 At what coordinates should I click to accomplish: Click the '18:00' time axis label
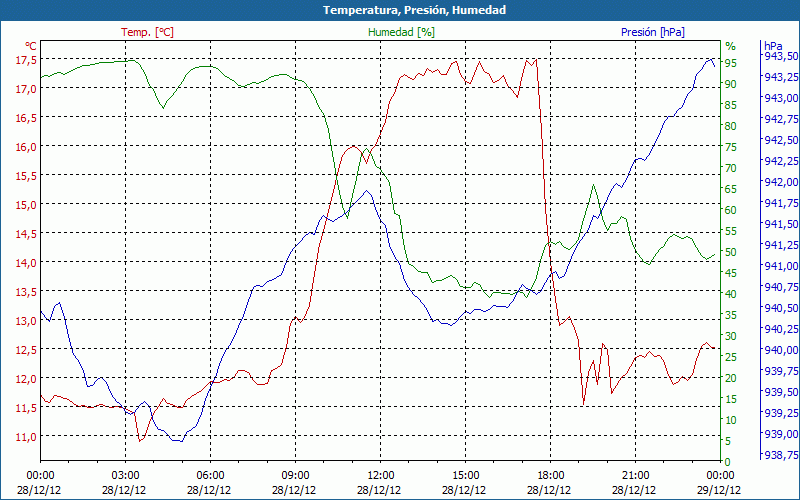coord(551,476)
